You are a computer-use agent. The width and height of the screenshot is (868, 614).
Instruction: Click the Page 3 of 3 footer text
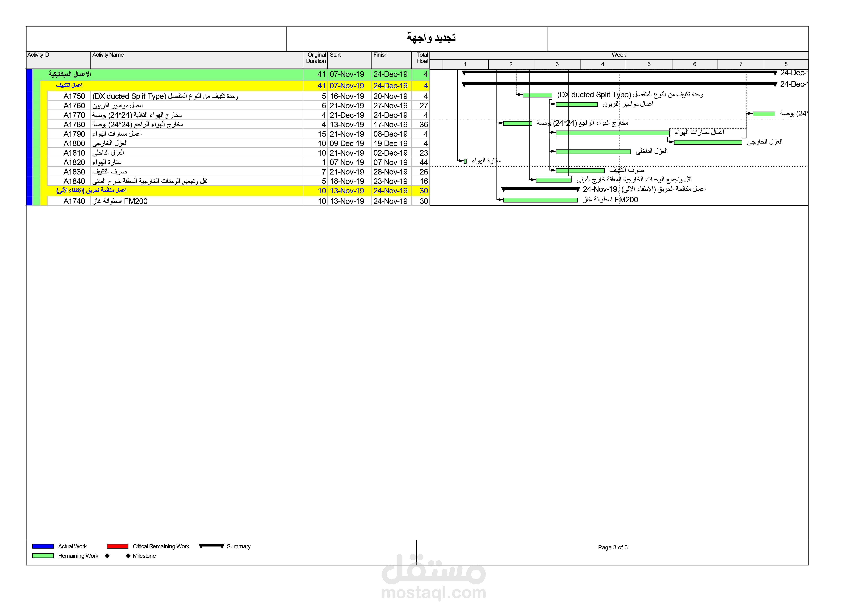[x=612, y=547]
